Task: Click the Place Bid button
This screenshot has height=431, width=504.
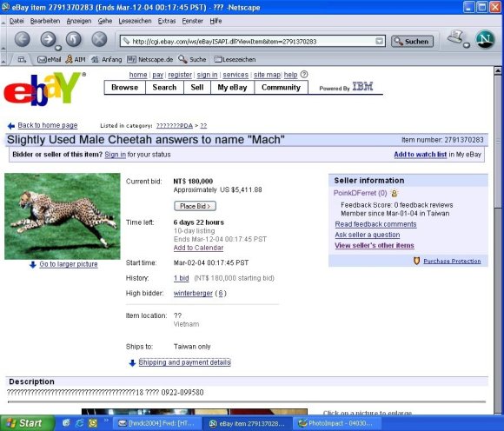Action: (195, 206)
